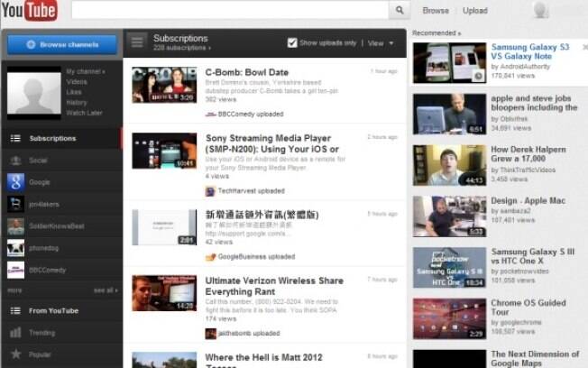The width and height of the screenshot is (588, 368).
Task: Open How Derek Halpern video thumbnail
Action: click(x=449, y=165)
